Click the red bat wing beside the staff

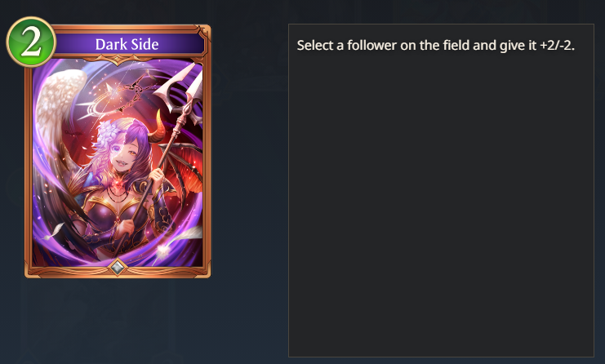[185, 166]
